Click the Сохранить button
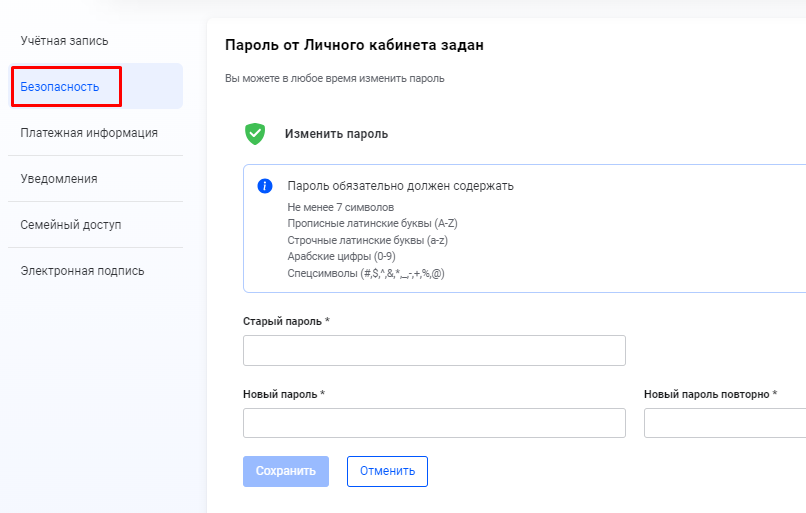 286,471
